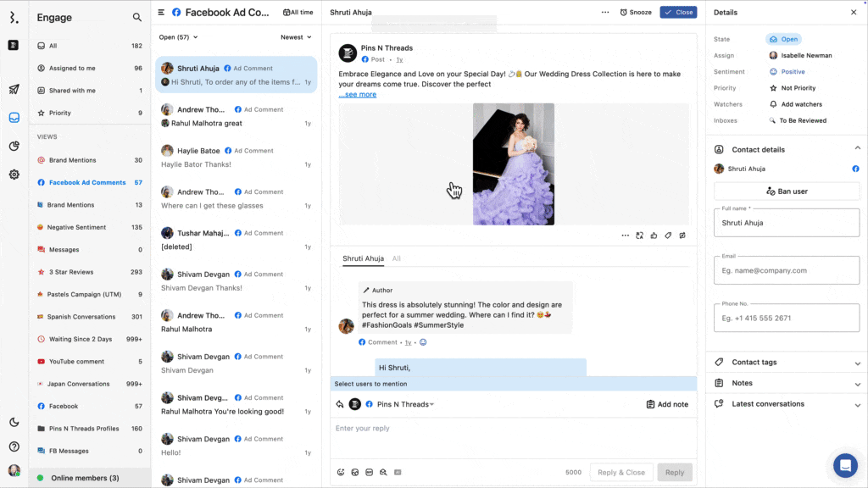The image size is (868, 488).
Task: Switch to the All tab in comments
Action: click(396, 258)
